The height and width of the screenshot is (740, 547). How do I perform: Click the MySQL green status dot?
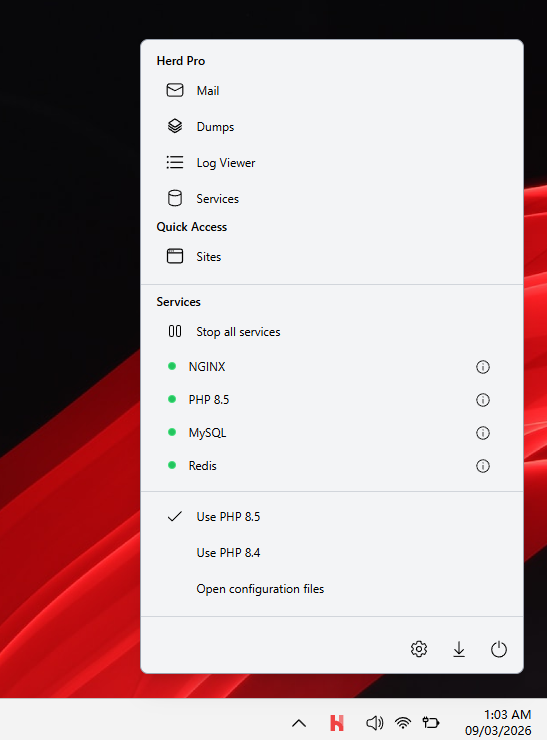tap(172, 432)
